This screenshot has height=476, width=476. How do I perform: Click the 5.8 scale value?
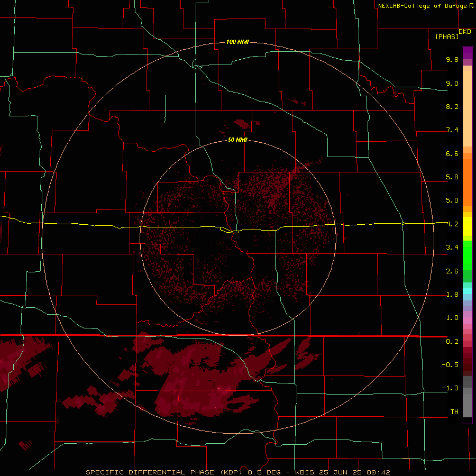tap(452, 177)
